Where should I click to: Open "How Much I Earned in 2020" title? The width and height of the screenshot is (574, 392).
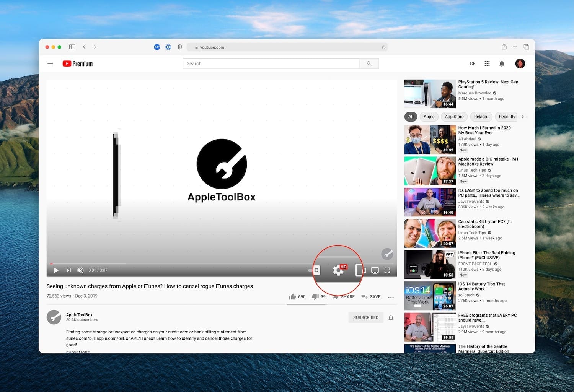(x=486, y=130)
